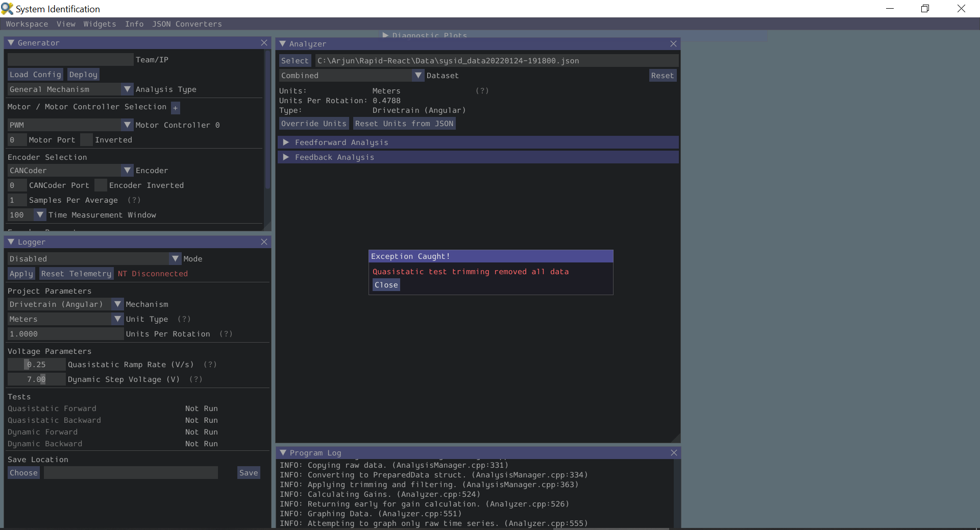This screenshot has height=530, width=980.
Task: Open the Widgets menu
Action: pos(100,24)
